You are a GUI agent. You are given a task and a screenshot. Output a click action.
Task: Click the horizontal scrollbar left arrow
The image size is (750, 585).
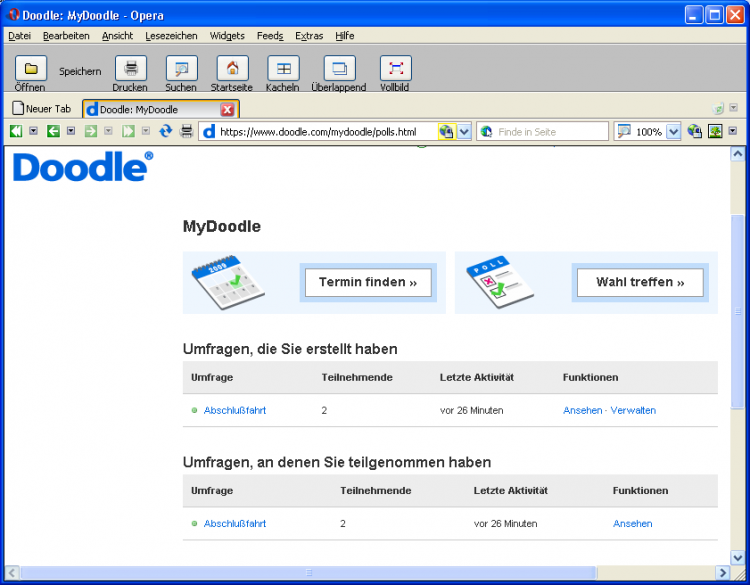click(12, 573)
